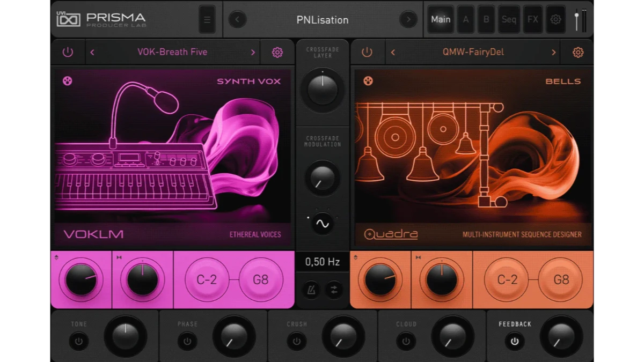Go to next preset after PNLisation
The width and height of the screenshot is (644, 362).
click(408, 20)
